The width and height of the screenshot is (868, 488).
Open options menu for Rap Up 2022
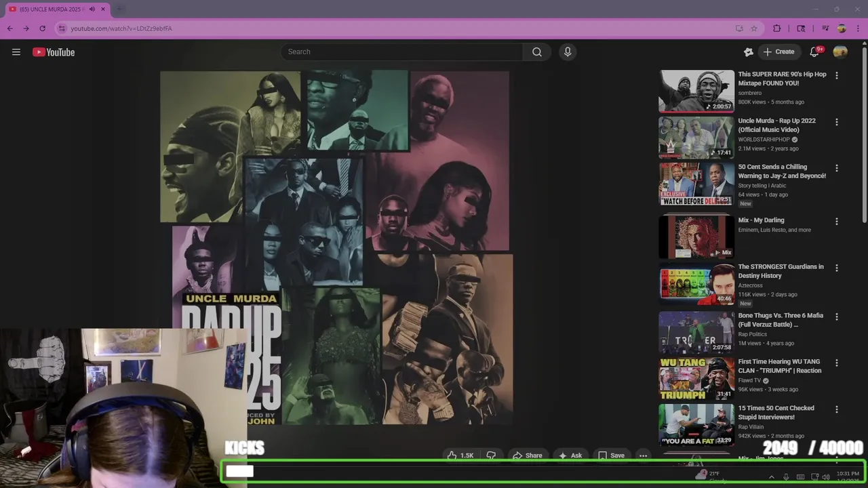pos(836,122)
